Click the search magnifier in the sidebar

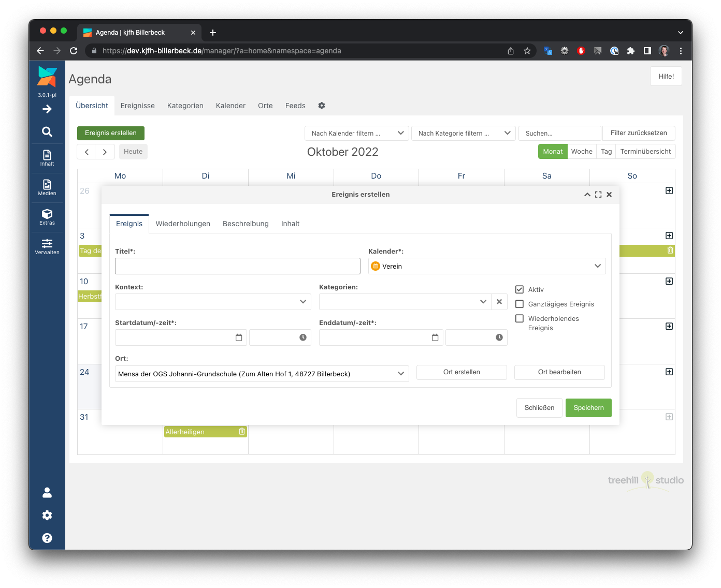pos(47,132)
